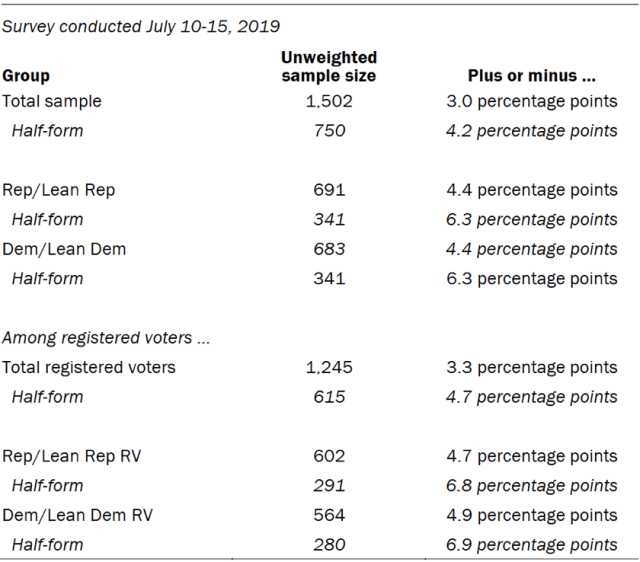Screen dimensions: 640x562
Task: Select '3.0 percentage points' for total sample
Action: click(x=531, y=102)
